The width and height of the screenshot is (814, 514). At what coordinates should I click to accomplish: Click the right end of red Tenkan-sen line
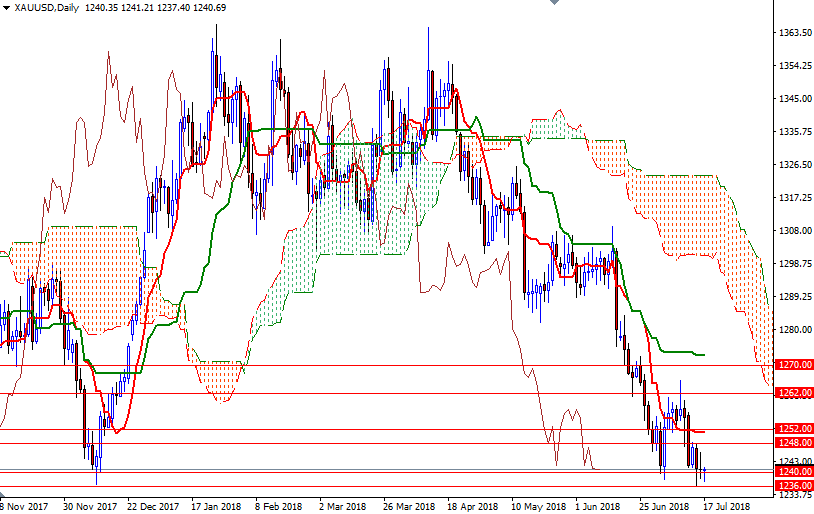(704, 432)
